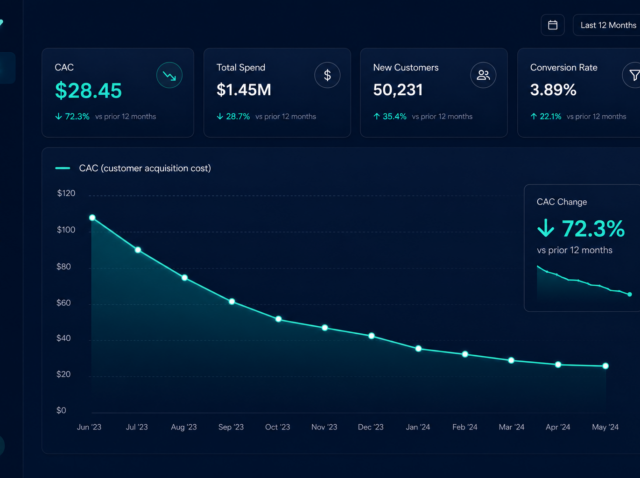640x478 pixels.
Task: Click the May '24 data point
Action: 605,366
